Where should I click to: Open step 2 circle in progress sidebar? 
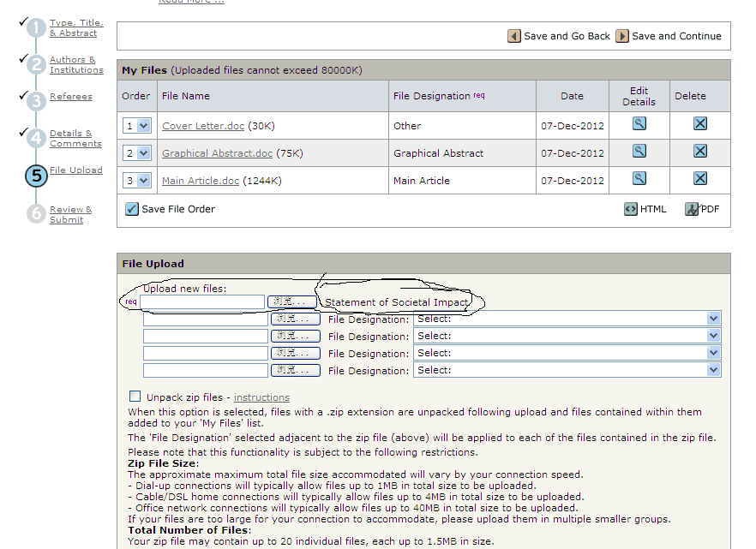(x=36, y=64)
